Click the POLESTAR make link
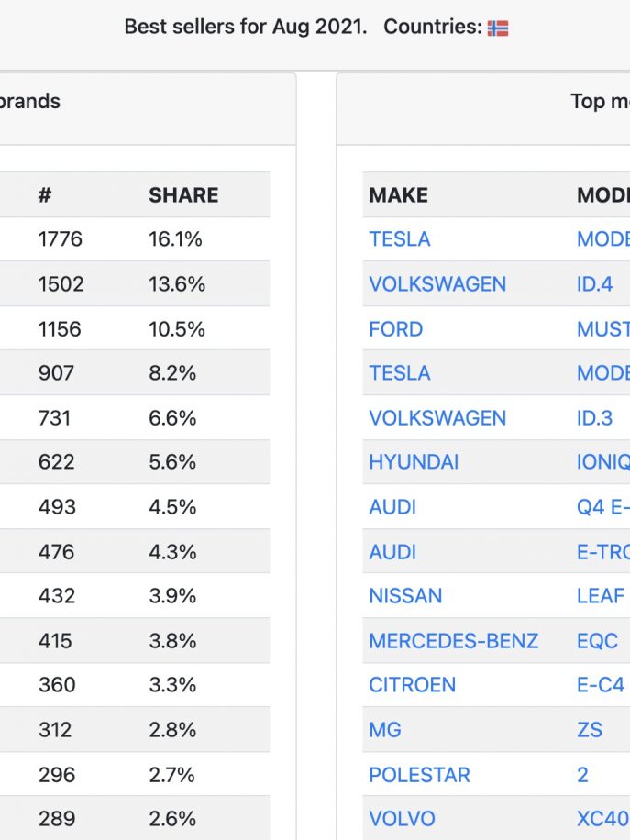This screenshot has width=630, height=840. [419, 775]
